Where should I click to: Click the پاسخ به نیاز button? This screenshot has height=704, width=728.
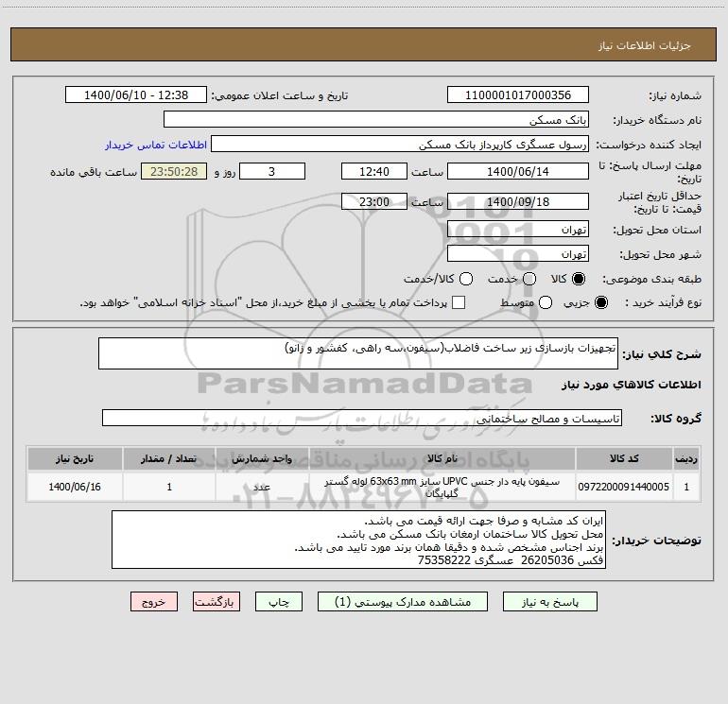(x=549, y=602)
